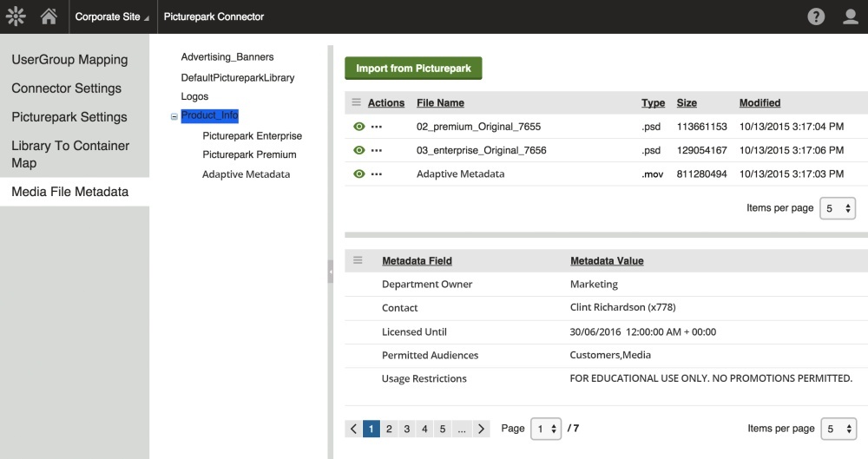The height and width of the screenshot is (459, 868).
Task: Open the files table hamburger menu icon
Action: (357, 102)
